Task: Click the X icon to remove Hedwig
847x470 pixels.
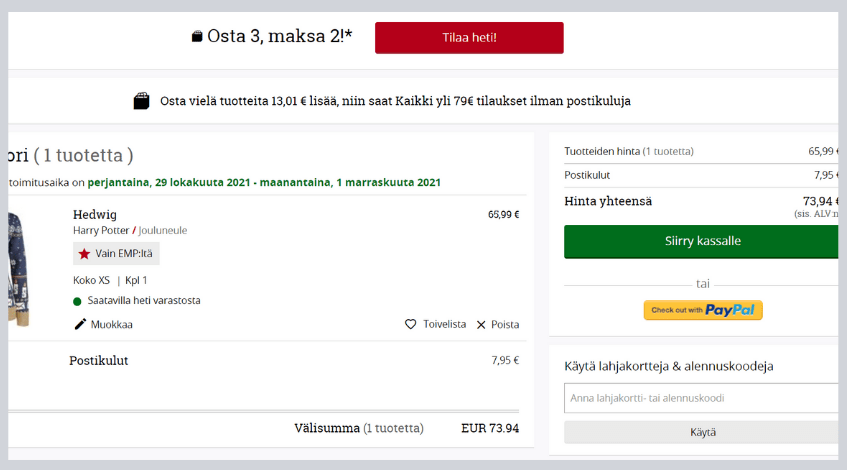Action: [481, 324]
